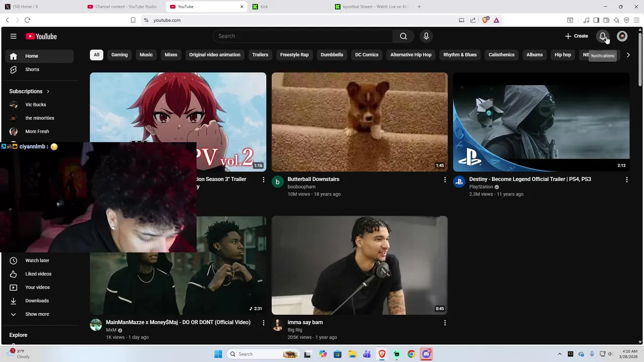Switch to YouTube Studio browser tab
This screenshot has height=362, width=644.
[122, 7]
